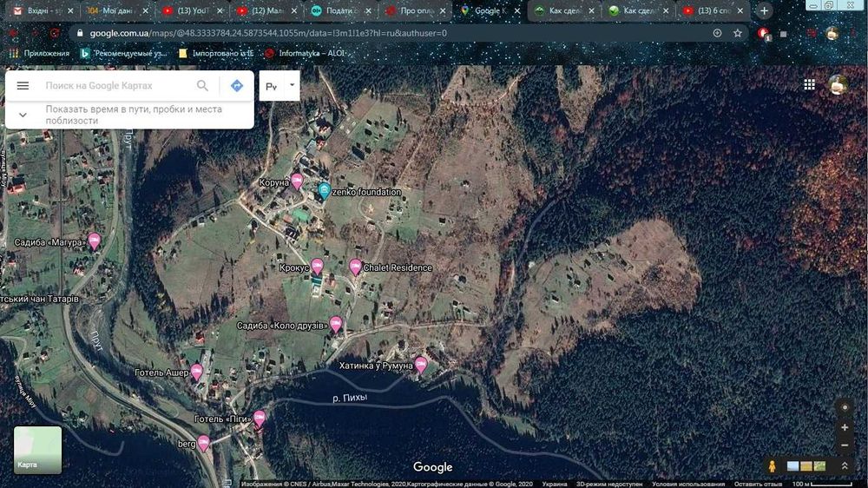Click the Оставить отзыв link

coord(758,484)
